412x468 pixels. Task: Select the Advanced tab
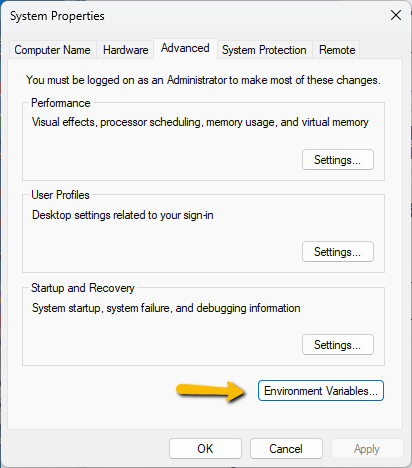tap(185, 49)
